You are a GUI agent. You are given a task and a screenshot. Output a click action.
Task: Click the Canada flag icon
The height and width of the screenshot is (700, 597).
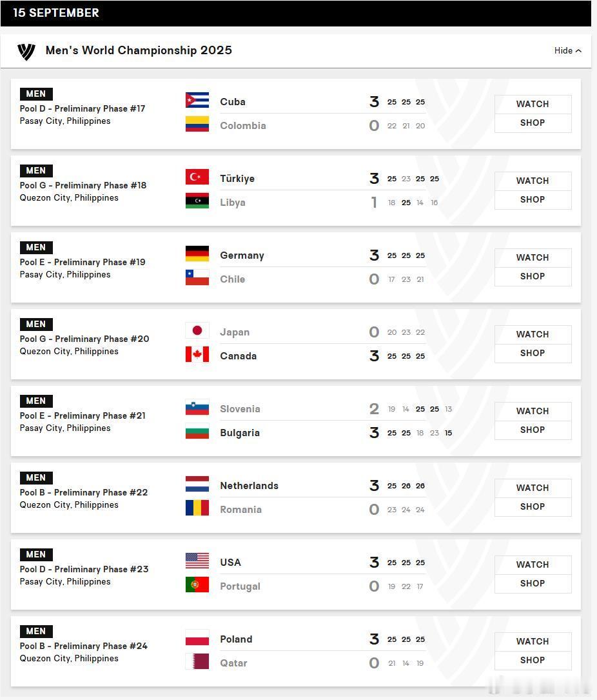197,354
